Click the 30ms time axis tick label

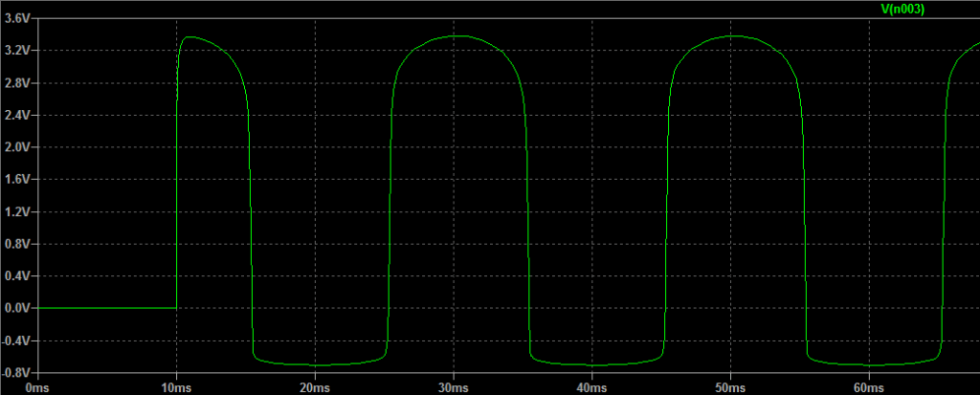(454, 387)
